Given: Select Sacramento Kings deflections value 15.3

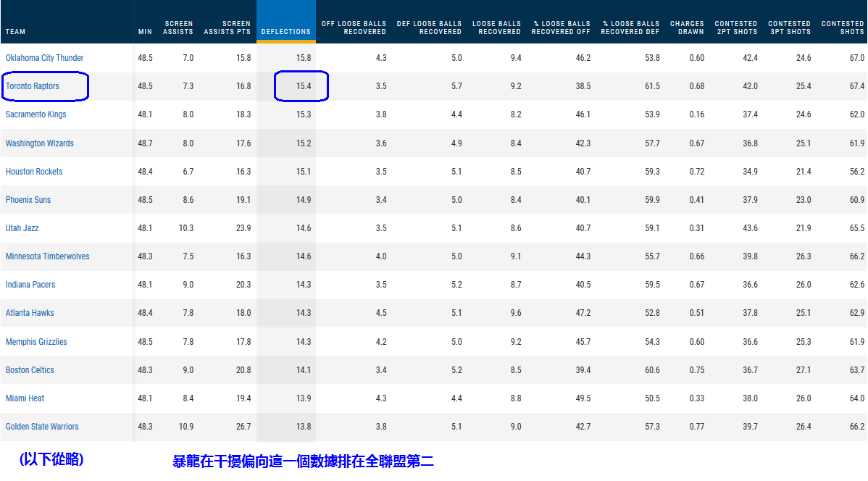Looking at the screenshot, I should [304, 114].
